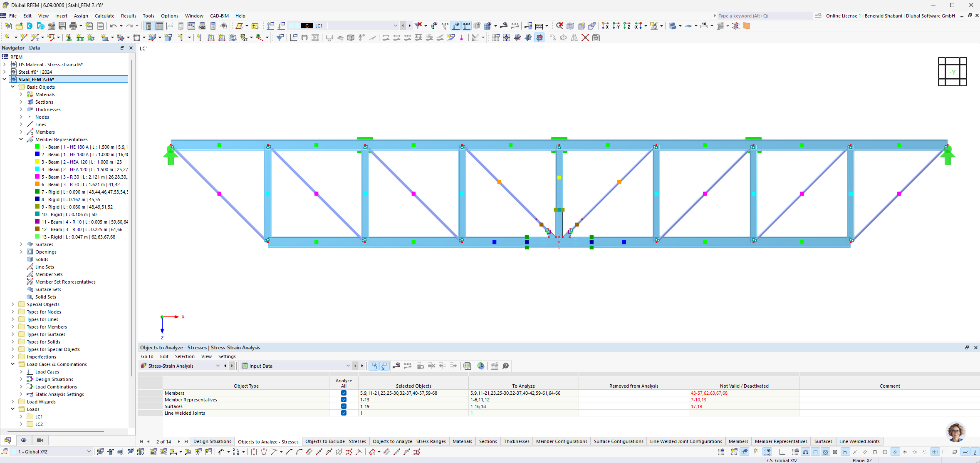The width and height of the screenshot is (980, 463).
Task: Click the Undo arrow icon
Action: 113,26
